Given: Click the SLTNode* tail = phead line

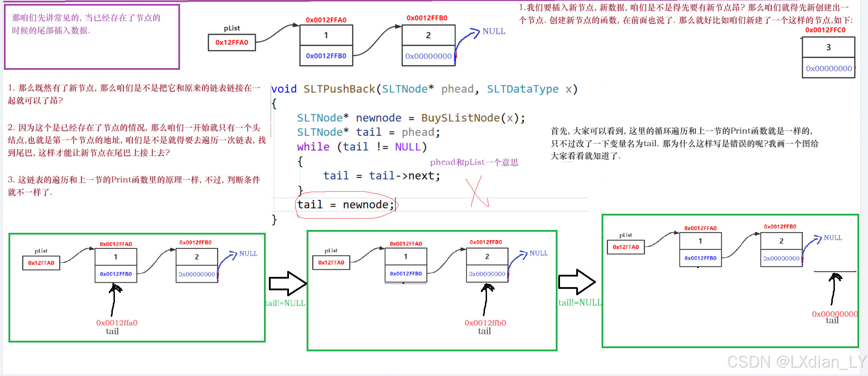Looking at the screenshot, I should pyautogui.click(x=368, y=132).
